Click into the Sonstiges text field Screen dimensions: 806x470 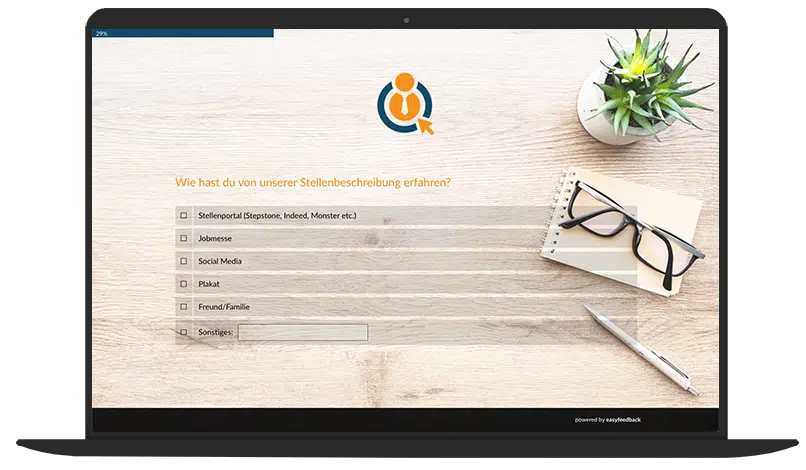302,332
